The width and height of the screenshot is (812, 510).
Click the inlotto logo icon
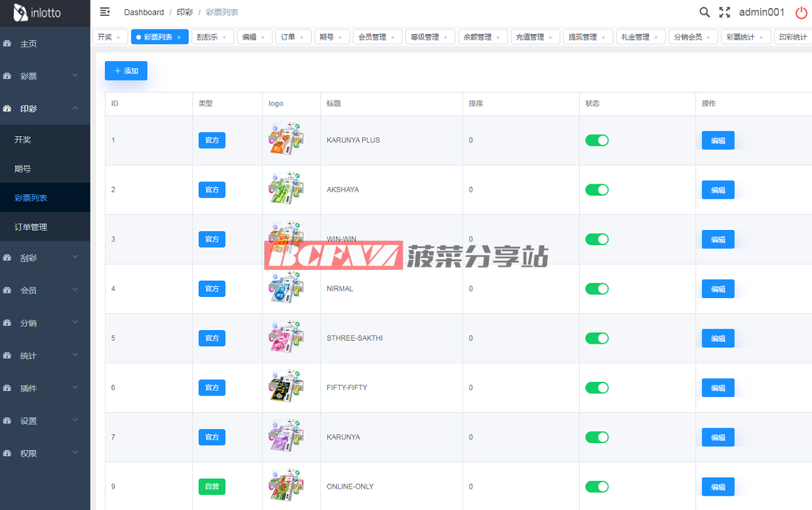pos(21,12)
